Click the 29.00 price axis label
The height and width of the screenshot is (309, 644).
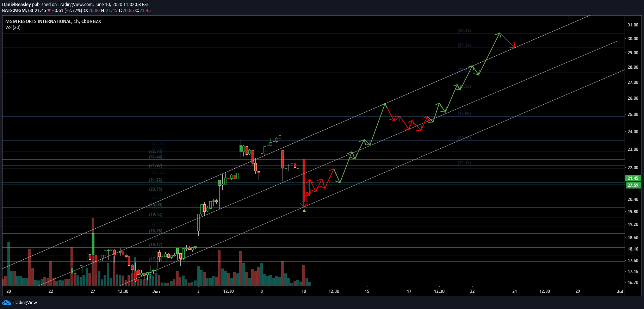(633, 53)
